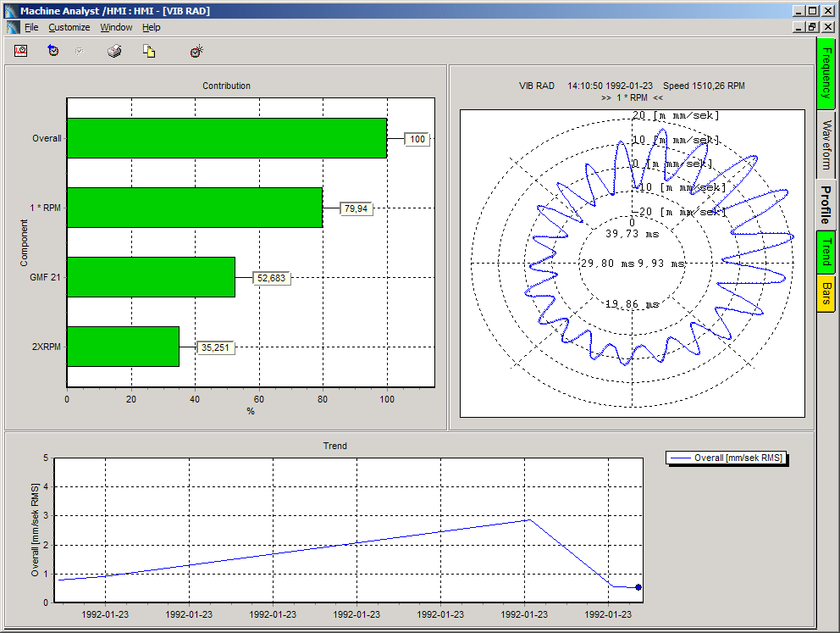Open the Bars side tab
The height and width of the screenshot is (633, 840).
pos(826,293)
